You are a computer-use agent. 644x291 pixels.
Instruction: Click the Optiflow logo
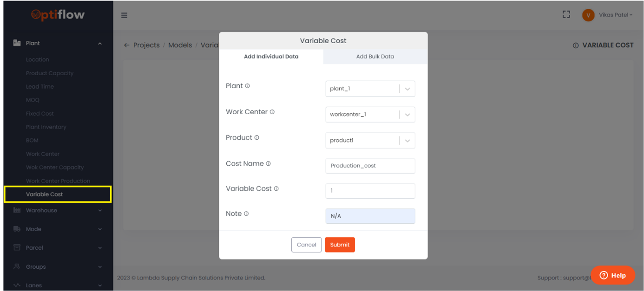tap(57, 14)
